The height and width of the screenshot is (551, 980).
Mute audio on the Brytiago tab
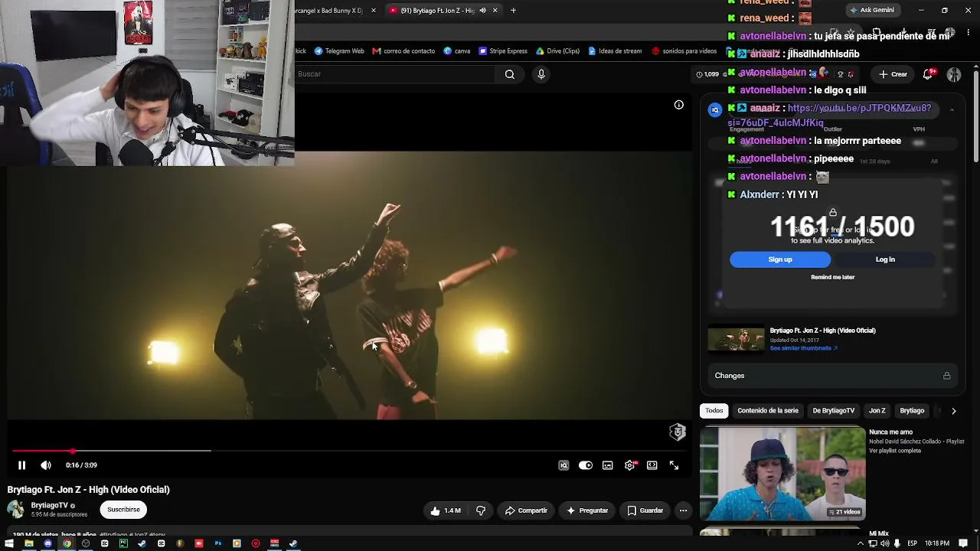click(482, 10)
